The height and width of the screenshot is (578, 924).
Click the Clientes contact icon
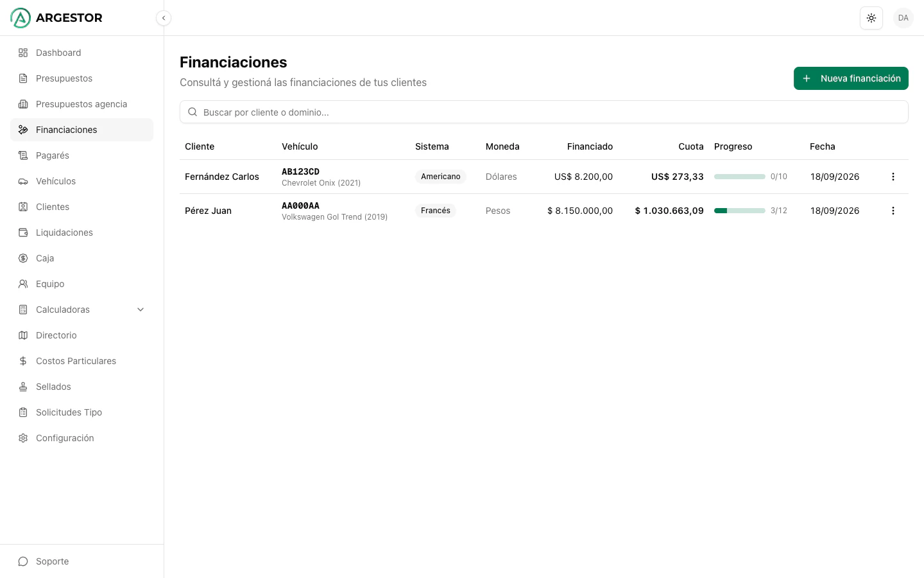coord(23,207)
